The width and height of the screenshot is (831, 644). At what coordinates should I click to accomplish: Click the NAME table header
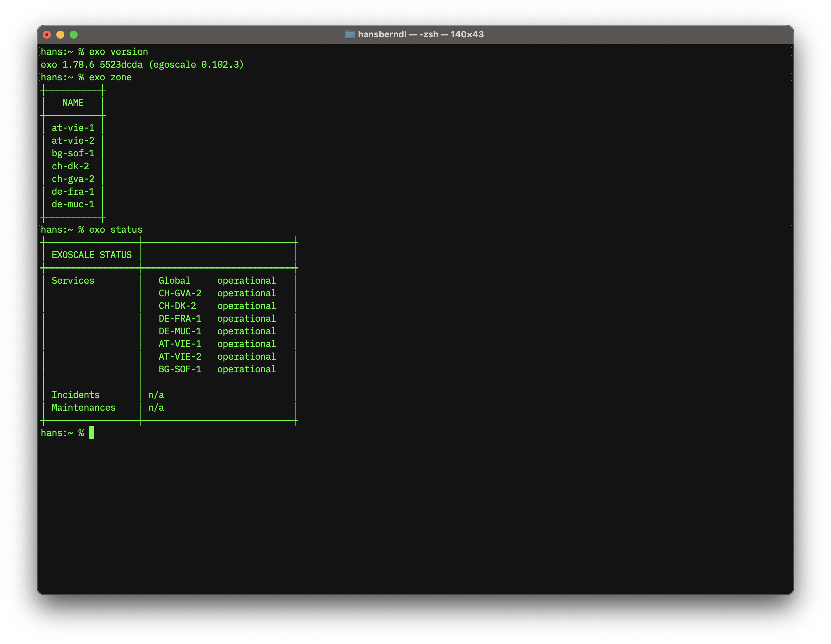[x=73, y=103]
